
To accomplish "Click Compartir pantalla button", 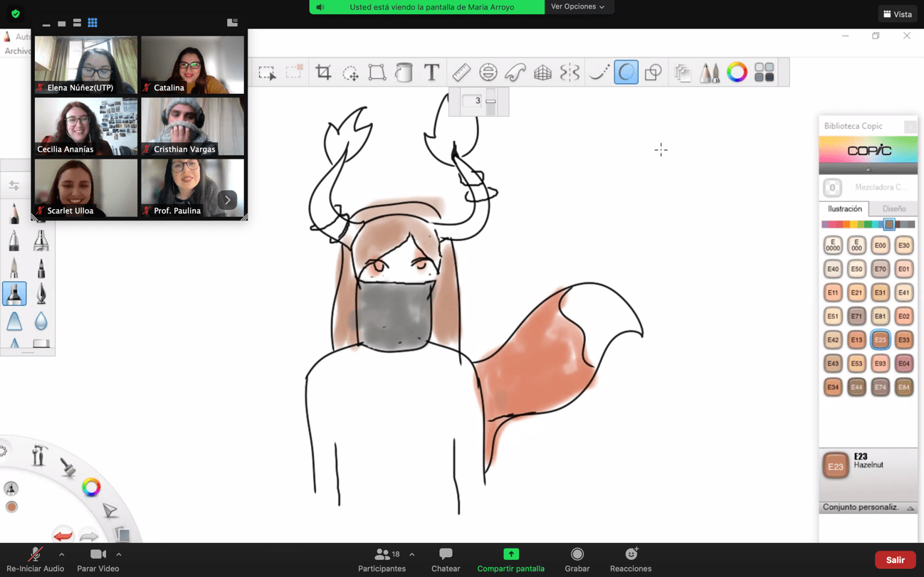I will point(511,560).
